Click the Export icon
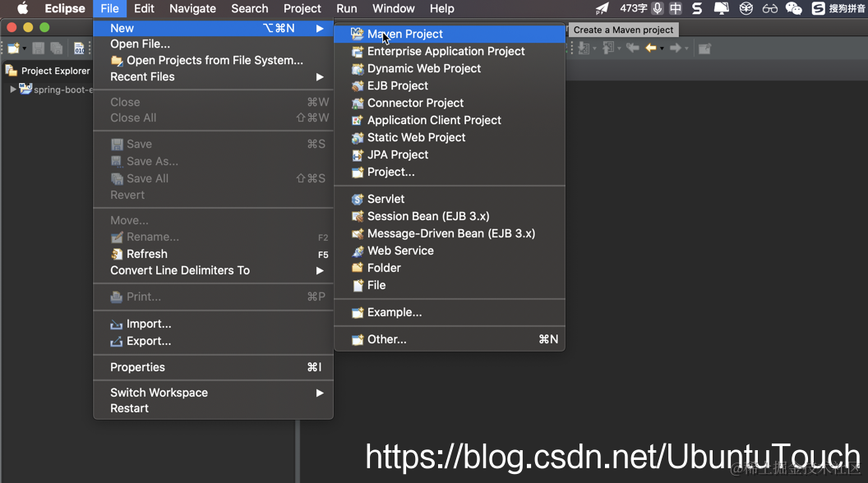 pos(116,342)
